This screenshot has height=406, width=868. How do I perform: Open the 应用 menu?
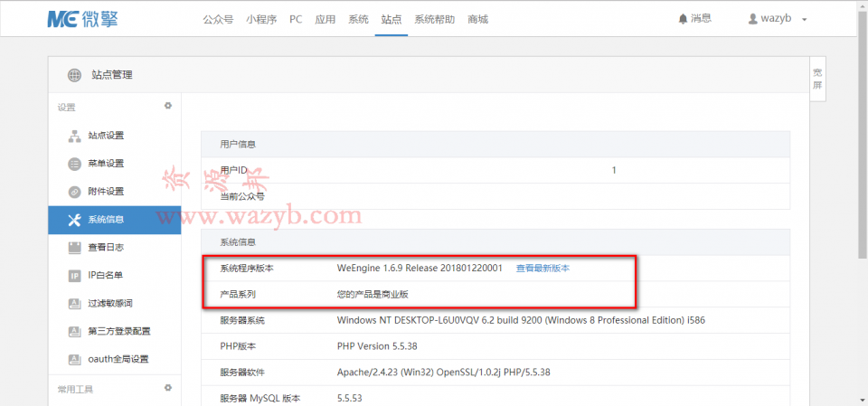point(325,19)
